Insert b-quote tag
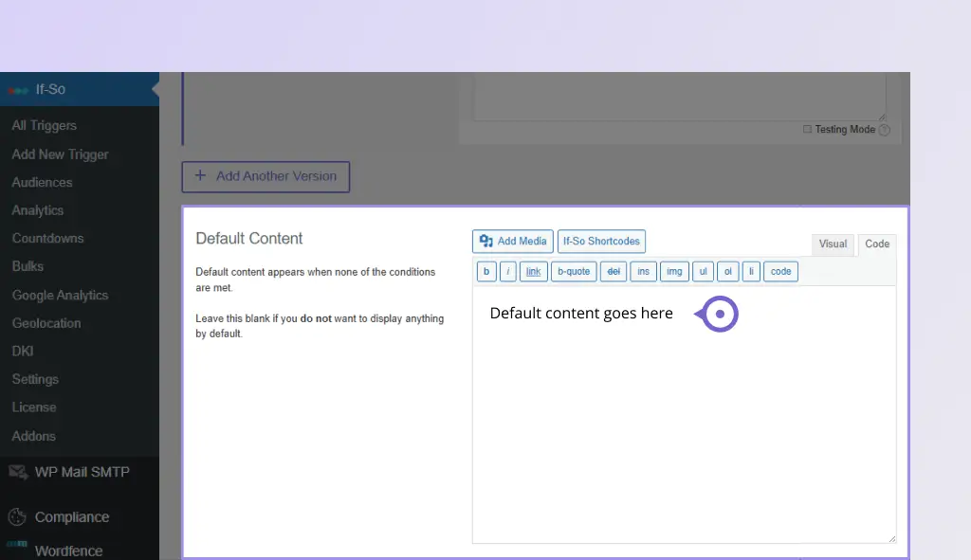Viewport: 971px width, 560px height. (x=574, y=271)
